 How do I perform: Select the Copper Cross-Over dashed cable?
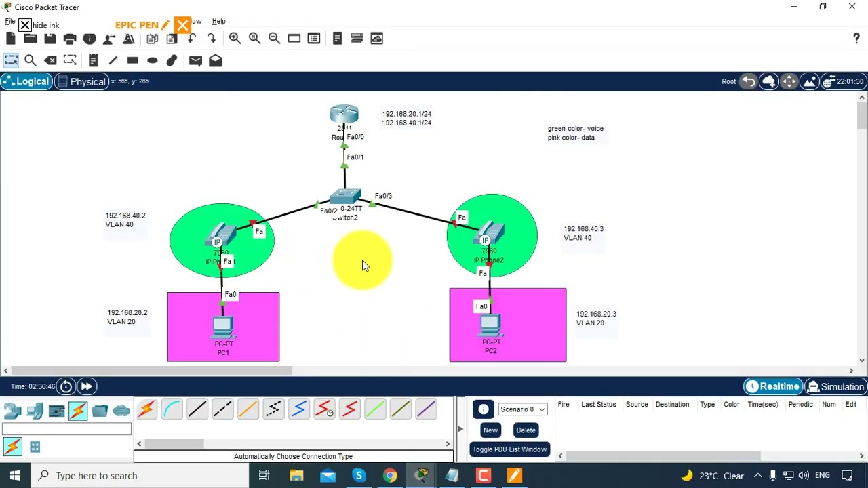coord(222,409)
